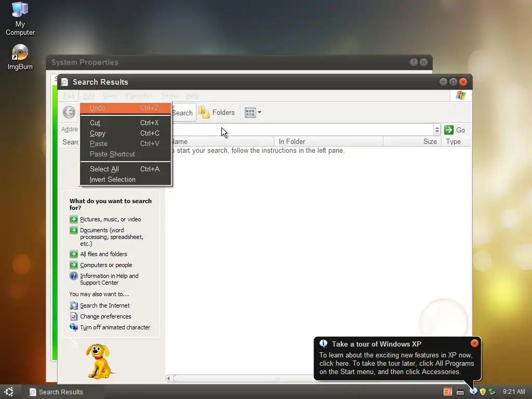Click the green arrow beside All files and folders

[x=74, y=254]
